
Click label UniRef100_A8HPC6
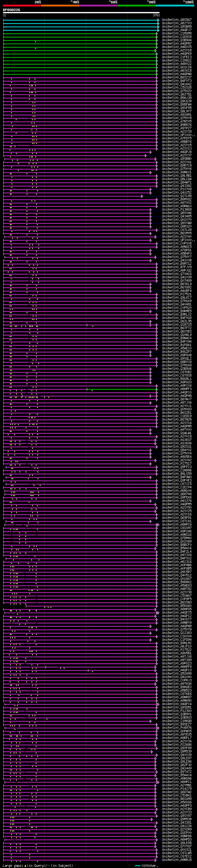(x=177, y=524)
